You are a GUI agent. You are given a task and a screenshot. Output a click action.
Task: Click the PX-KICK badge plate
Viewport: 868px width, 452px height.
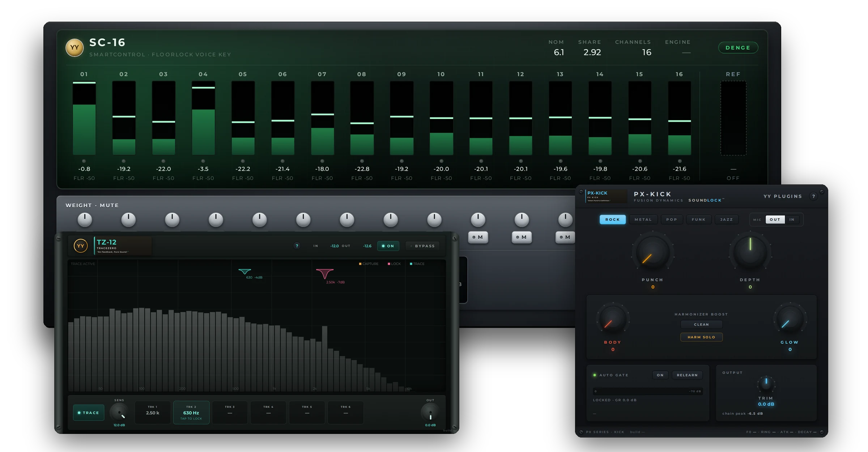606,196
